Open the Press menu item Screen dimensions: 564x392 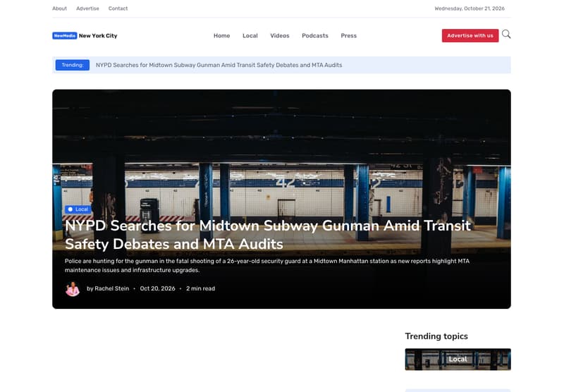click(349, 35)
